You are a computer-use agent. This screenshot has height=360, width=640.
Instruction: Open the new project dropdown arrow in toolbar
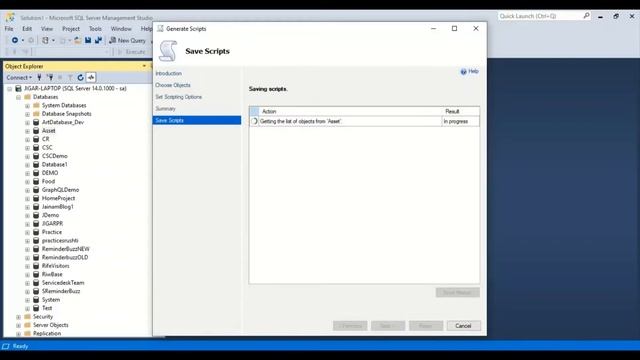point(53,40)
